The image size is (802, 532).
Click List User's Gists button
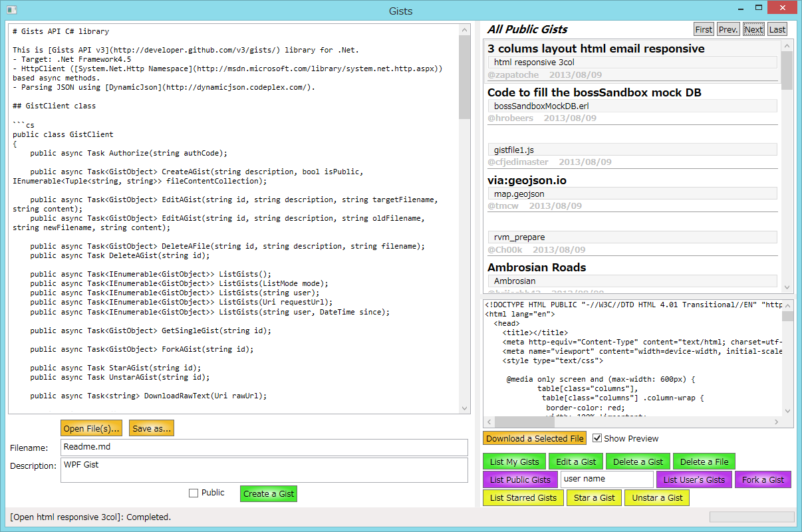694,479
